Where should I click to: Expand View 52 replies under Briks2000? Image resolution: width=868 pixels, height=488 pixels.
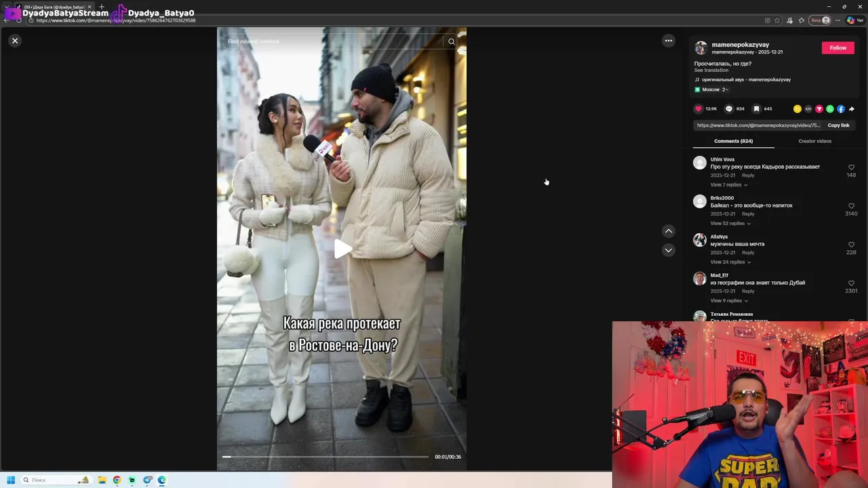click(730, 224)
